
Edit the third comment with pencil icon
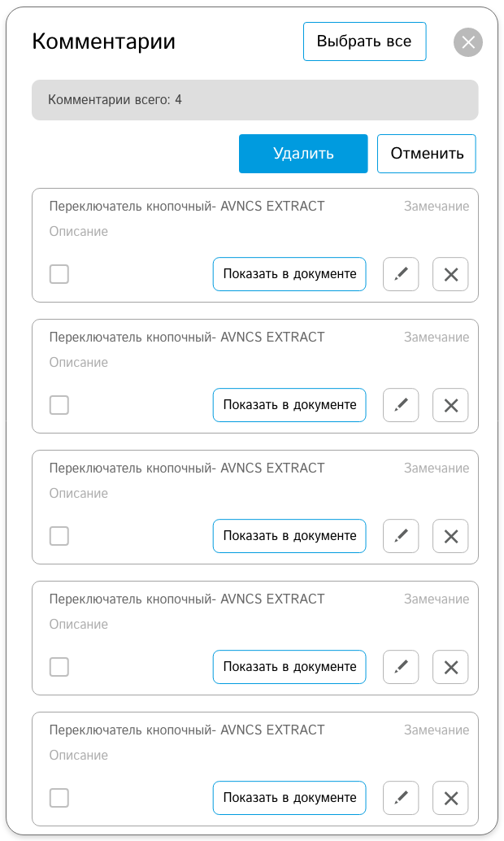pyautogui.click(x=401, y=536)
